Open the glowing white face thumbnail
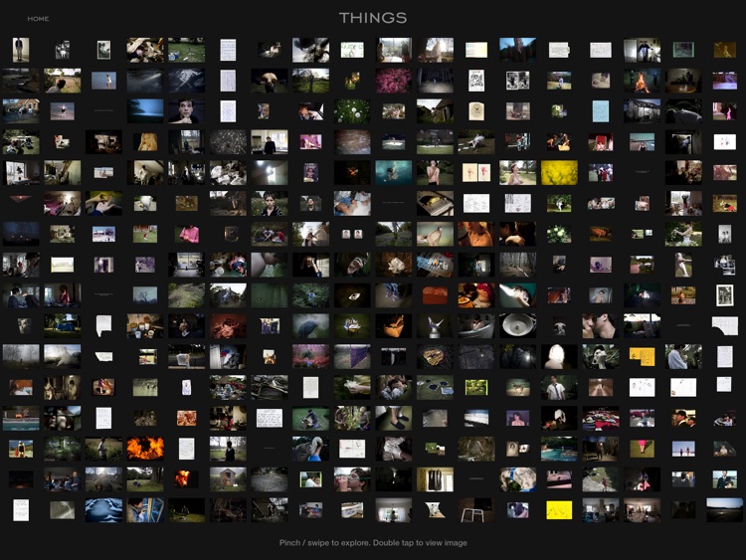The width and height of the screenshot is (746, 560). click(559, 356)
